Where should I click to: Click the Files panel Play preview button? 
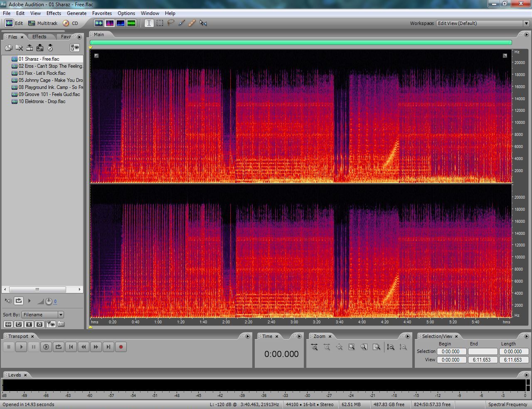pyautogui.click(x=30, y=301)
